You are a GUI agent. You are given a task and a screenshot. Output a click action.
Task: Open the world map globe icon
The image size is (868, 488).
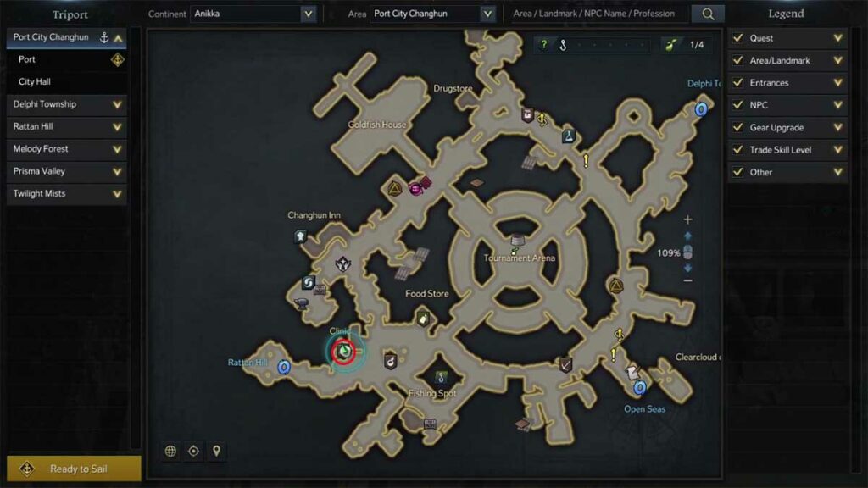click(x=170, y=451)
